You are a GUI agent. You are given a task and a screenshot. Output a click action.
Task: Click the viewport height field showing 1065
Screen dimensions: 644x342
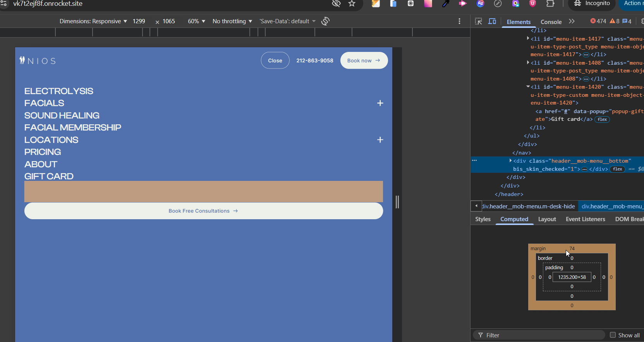click(x=169, y=21)
